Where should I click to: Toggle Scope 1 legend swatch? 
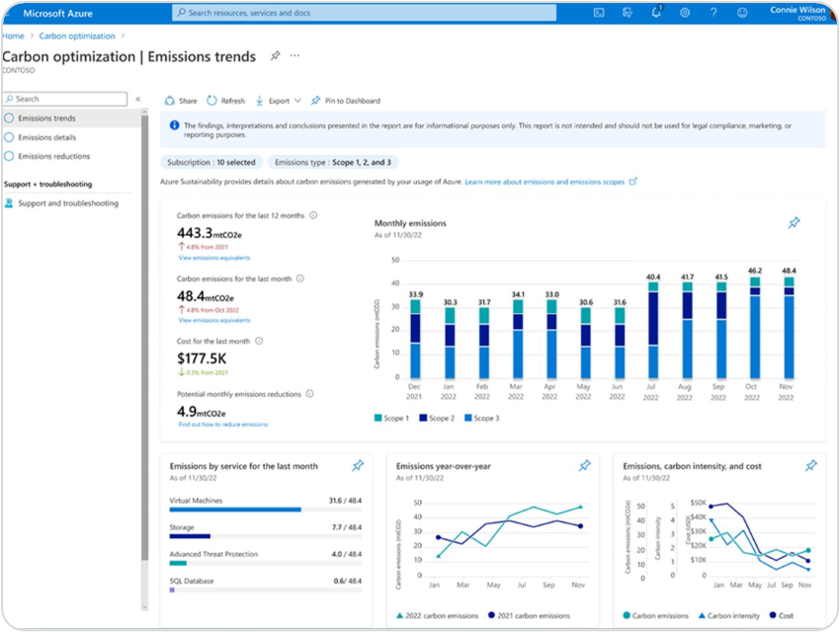(378, 418)
